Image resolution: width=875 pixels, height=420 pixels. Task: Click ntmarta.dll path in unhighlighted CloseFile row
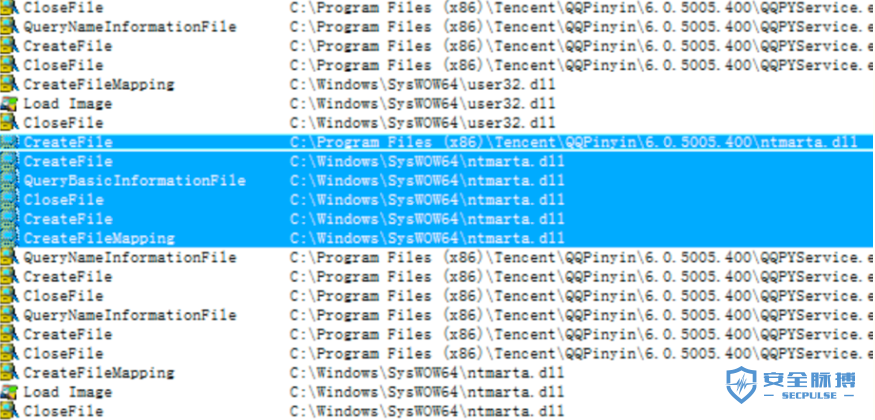click(x=427, y=411)
